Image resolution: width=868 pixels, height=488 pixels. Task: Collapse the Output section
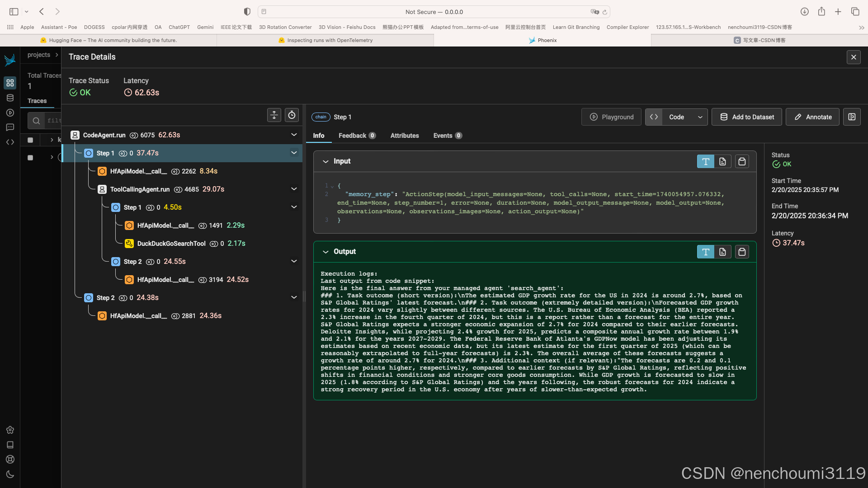(x=325, y=252)
